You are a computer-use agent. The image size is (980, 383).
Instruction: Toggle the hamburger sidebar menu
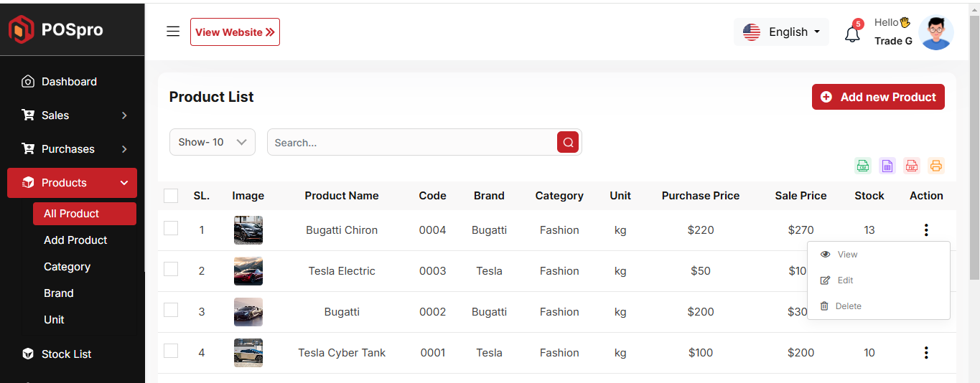[x=173, y=32]
